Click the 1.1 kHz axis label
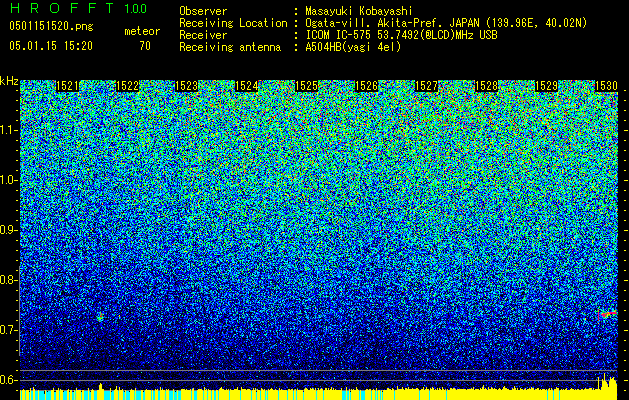629x400 pixels. tap(9, 130)
